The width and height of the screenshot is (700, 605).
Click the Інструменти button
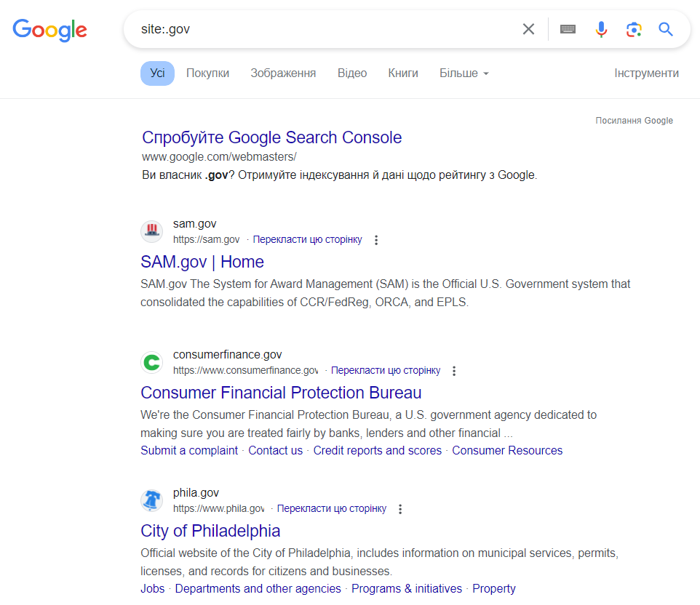pyautogui.click(x=646, y=73)
